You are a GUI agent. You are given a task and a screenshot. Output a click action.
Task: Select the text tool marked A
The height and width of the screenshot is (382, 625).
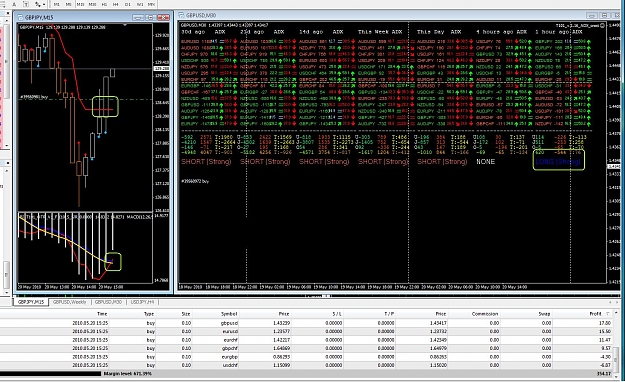pos(14,4)
